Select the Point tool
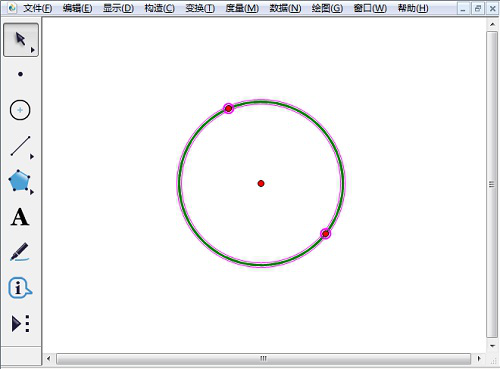 coord(20,74)
